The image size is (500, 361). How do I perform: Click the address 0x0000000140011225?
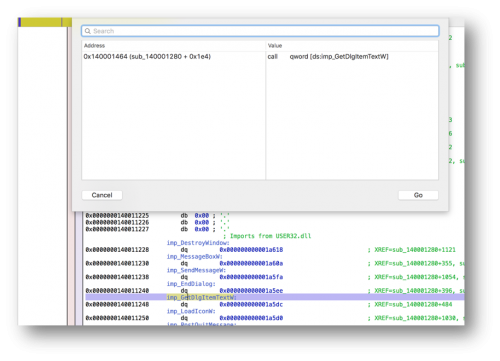[117, 216]
